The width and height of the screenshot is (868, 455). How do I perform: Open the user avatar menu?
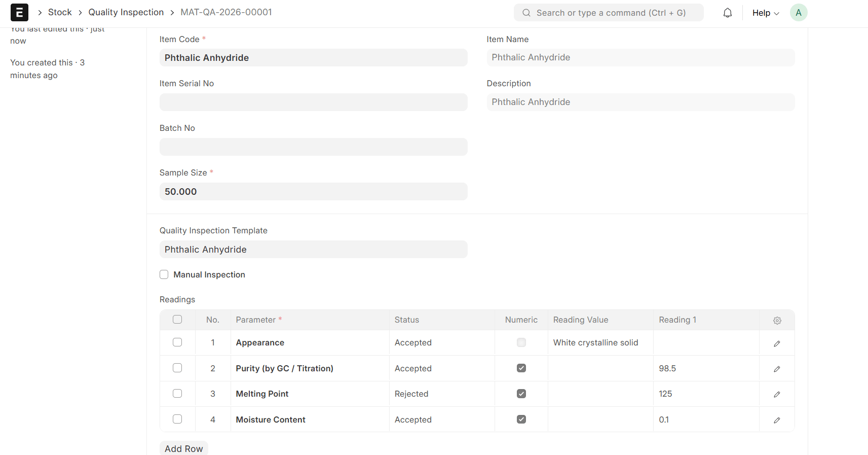[798, 13]
